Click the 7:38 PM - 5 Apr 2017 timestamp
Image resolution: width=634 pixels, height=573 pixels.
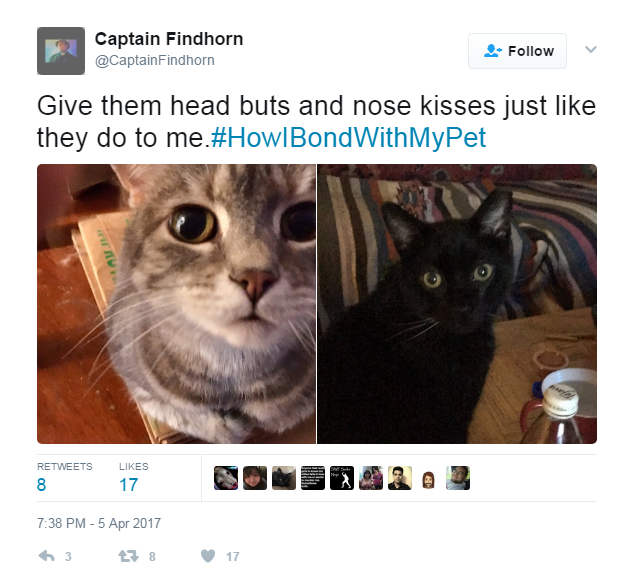[99, 523]
